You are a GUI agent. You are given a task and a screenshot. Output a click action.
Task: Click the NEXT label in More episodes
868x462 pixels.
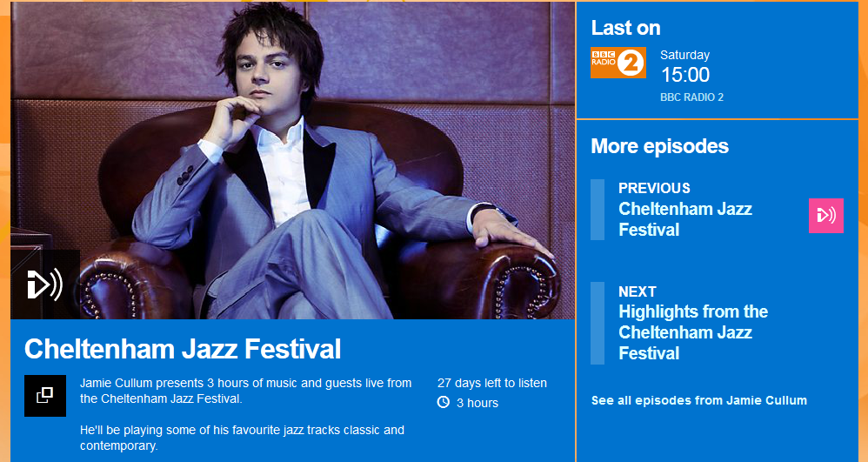coord(637,291)
